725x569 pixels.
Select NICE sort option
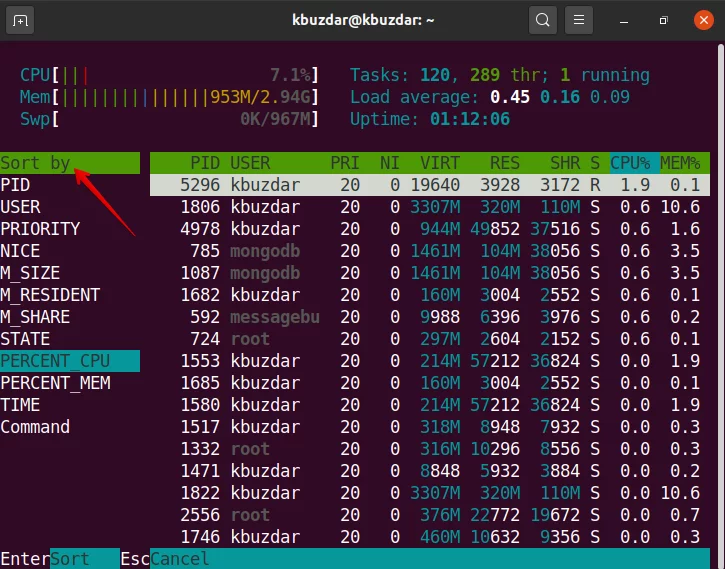coord(70,251)
